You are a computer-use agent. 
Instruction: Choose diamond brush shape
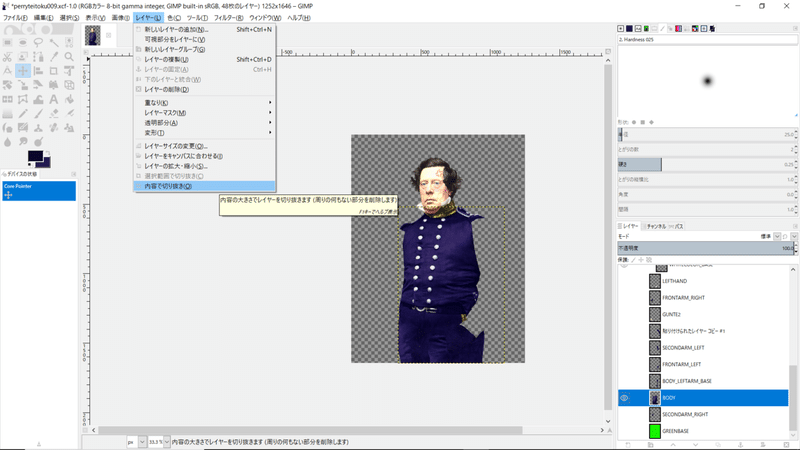[x=652, y=122]
